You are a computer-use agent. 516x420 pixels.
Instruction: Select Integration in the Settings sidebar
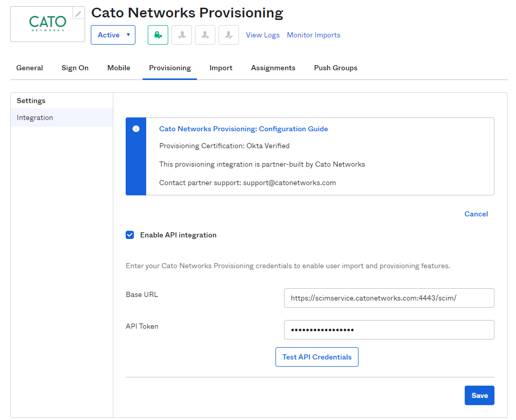(x=35, y=117)
